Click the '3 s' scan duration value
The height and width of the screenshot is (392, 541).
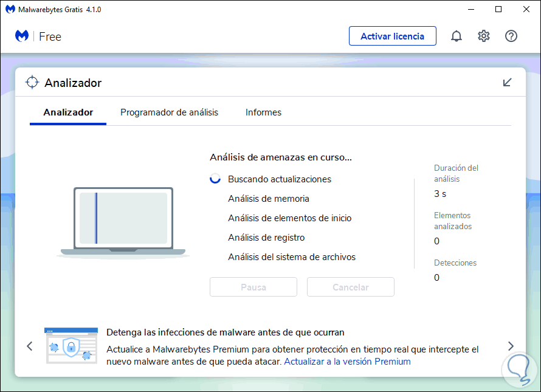(440, 194)
